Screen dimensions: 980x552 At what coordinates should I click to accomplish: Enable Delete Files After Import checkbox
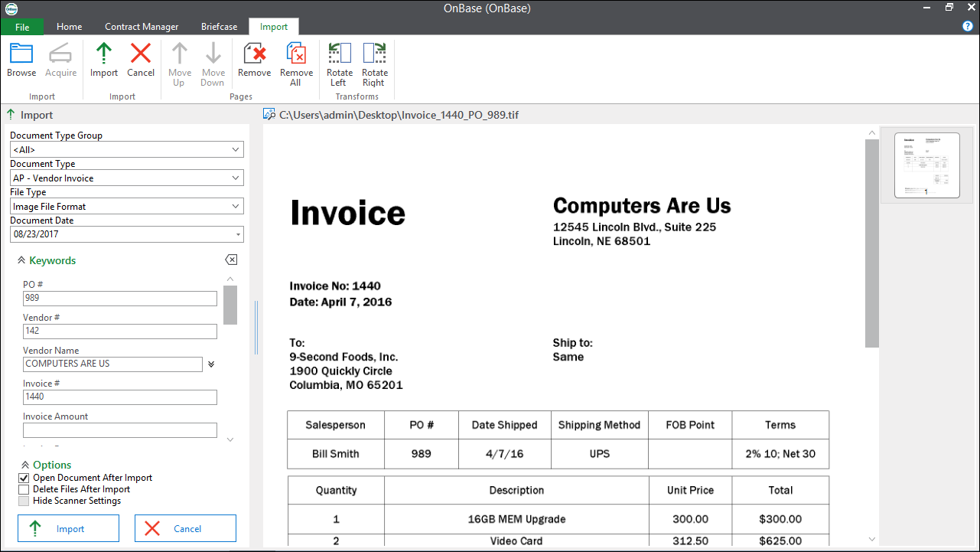pyautogui.click(x=24, y=489)
